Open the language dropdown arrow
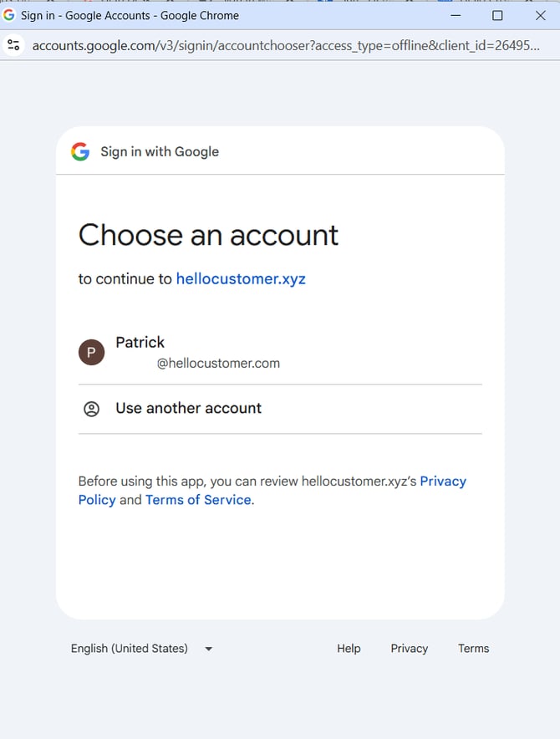Screen dimensions: 560x739 [x=209, y=649]
